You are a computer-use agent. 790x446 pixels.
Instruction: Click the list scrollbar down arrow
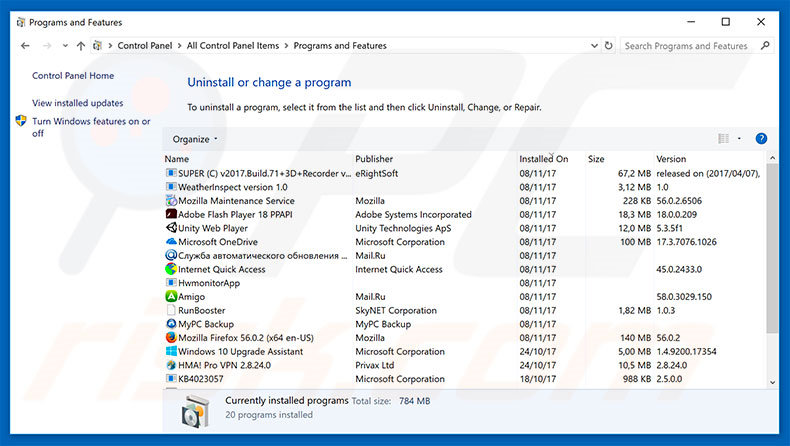coord(772,383)
